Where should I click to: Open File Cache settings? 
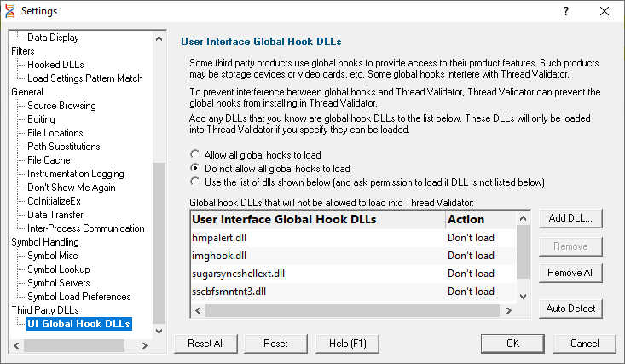[x=49, y=160]
